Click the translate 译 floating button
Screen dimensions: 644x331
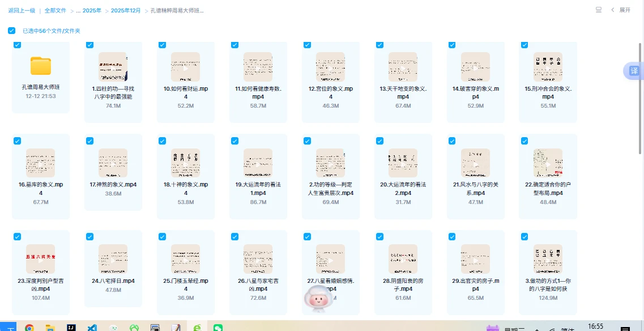coord(633,71)
